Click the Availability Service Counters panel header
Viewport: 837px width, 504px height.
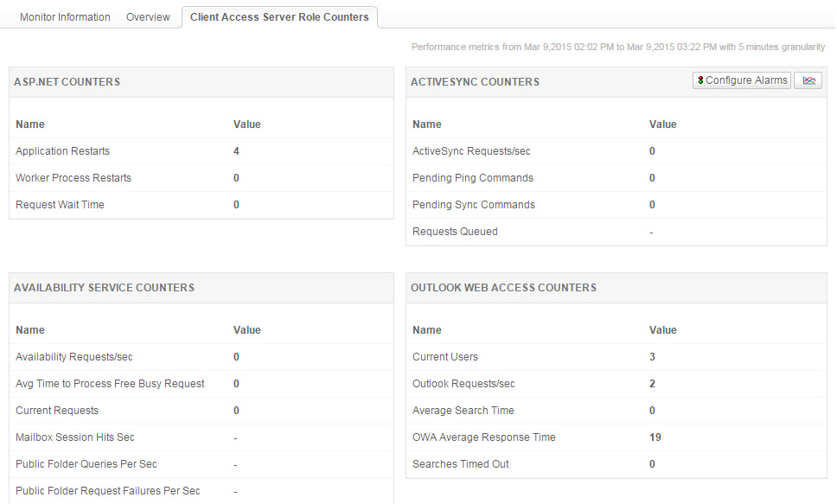coord(104,288)
